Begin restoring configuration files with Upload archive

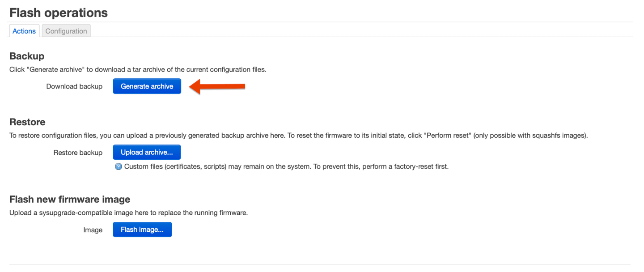(147, 152)
